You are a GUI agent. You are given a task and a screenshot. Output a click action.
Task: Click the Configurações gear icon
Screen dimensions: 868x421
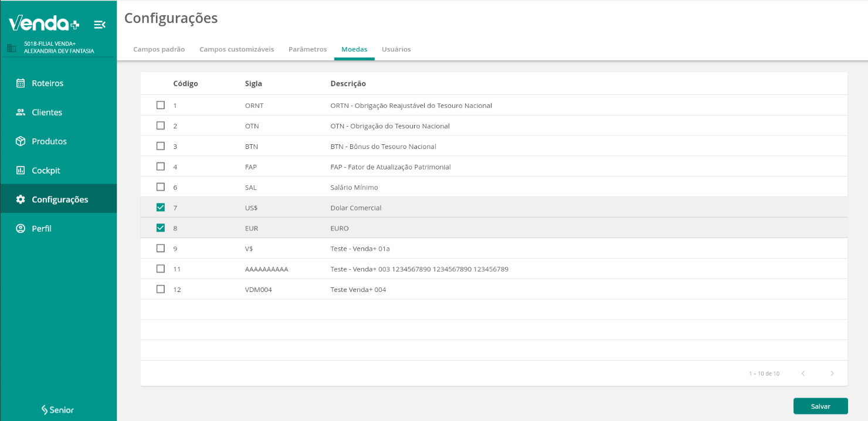[x=21, y=199]
